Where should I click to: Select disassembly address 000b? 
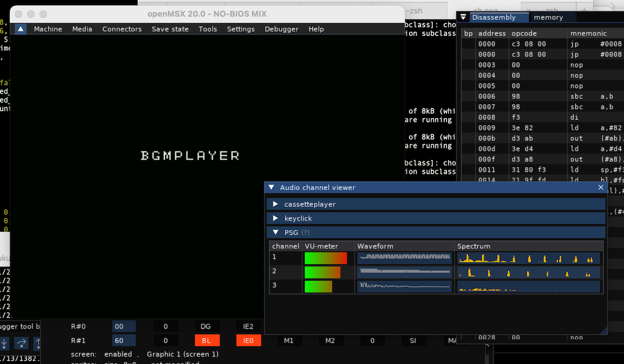point(486,138)
